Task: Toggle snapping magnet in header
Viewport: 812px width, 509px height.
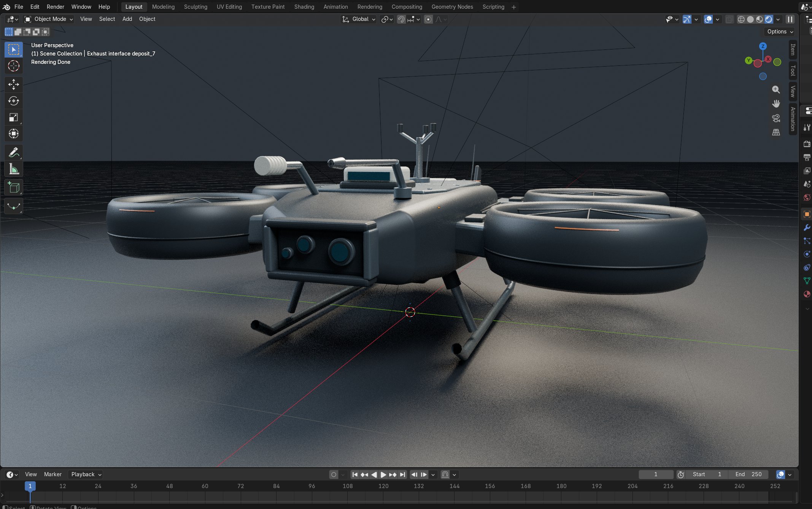Action: tap(401, 19)
